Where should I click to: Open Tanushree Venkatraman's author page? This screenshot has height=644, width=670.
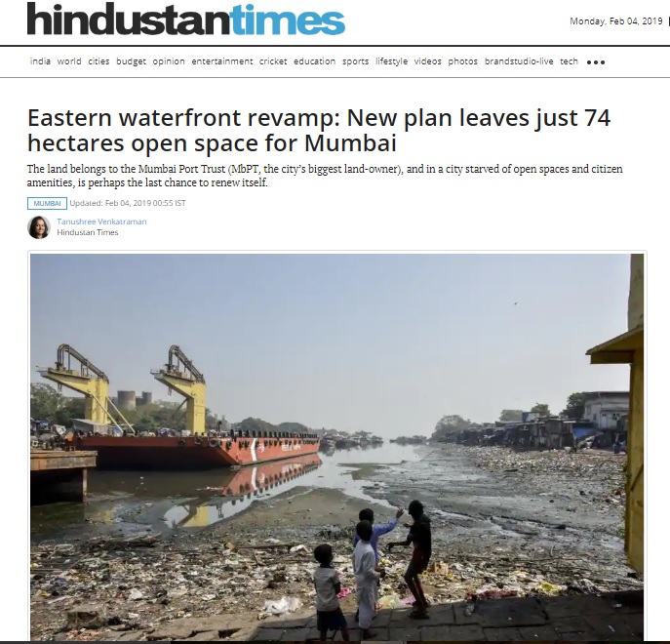tap(101, 221)
